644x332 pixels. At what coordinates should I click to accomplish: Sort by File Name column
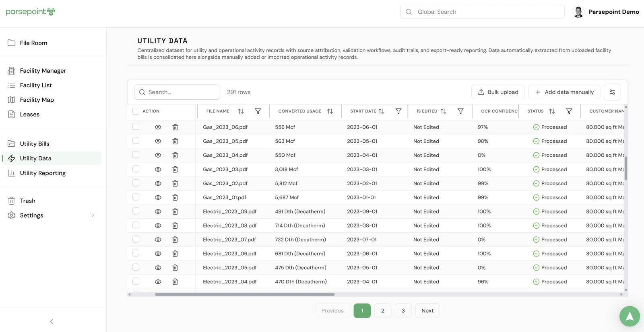pos(241,111)
